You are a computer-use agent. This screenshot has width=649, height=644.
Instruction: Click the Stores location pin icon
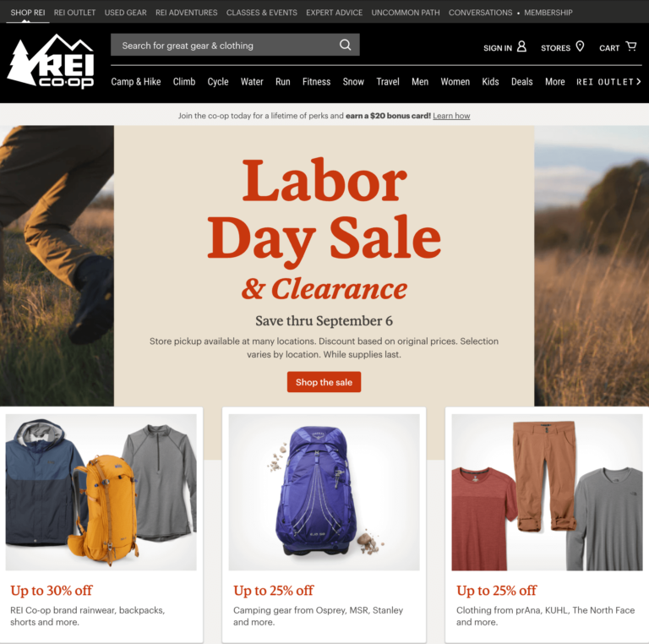tap(580, 46)
